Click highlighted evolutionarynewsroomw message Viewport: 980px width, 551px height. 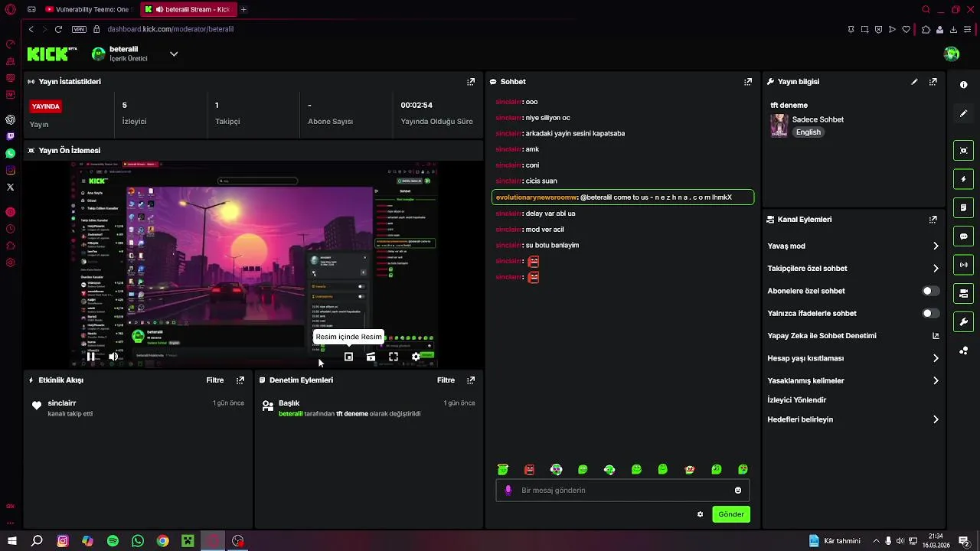[x=622, y=197]
